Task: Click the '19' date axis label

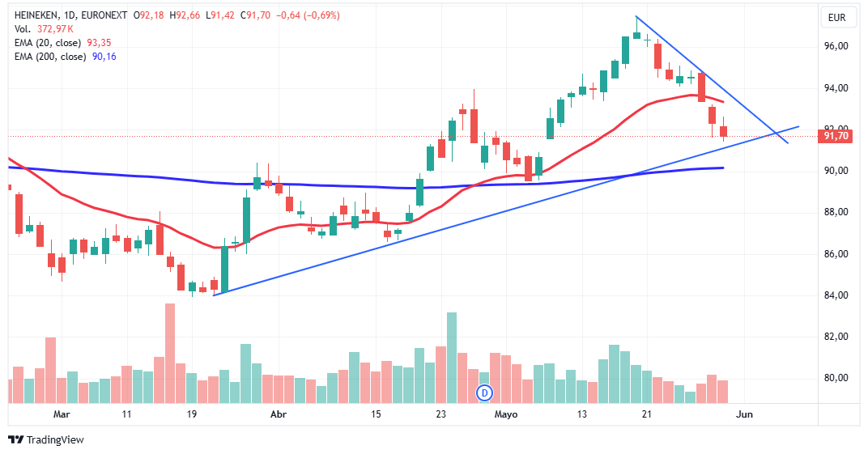Action: click(x=192, y=414)
